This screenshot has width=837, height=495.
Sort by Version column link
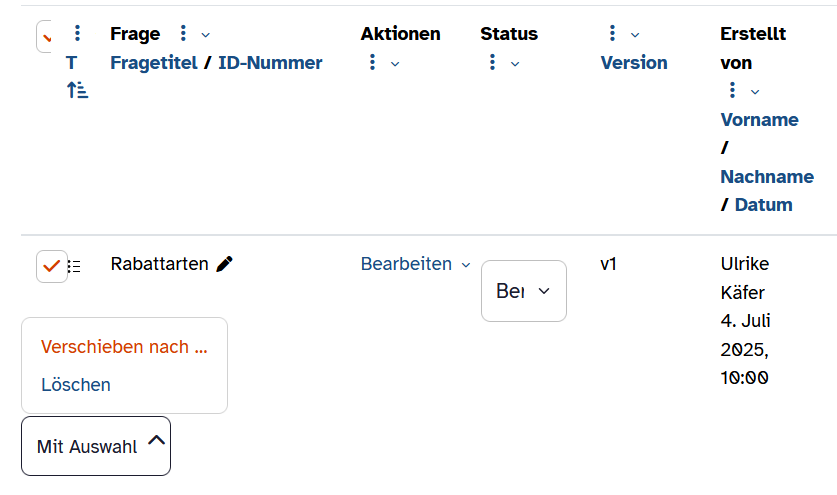coord(634,62)
